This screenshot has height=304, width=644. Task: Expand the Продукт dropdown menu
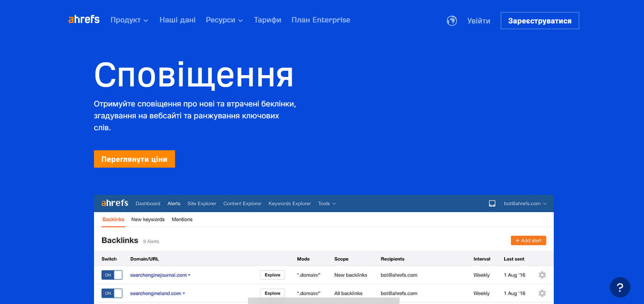click(129, 20)
